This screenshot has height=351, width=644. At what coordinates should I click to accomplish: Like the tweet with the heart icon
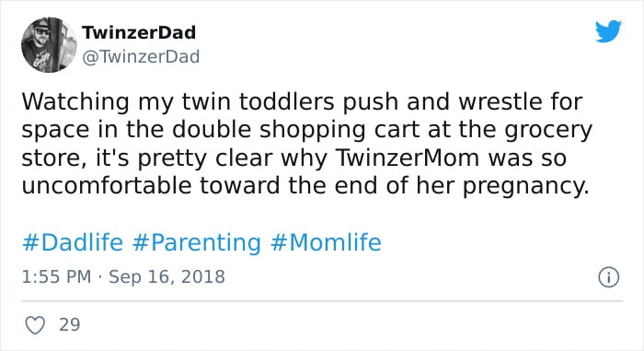[x=35, y=325]
